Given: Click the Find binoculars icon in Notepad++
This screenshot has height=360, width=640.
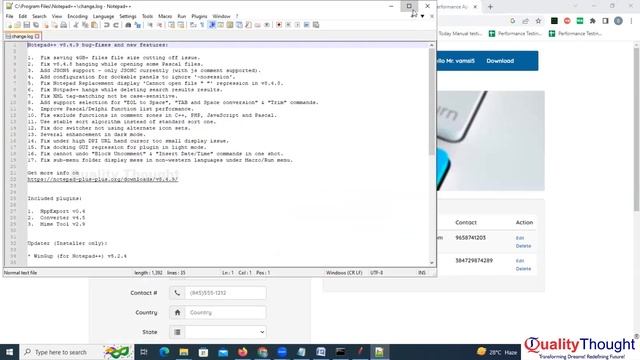Looking at the screenshot, I should pos(128,25).
